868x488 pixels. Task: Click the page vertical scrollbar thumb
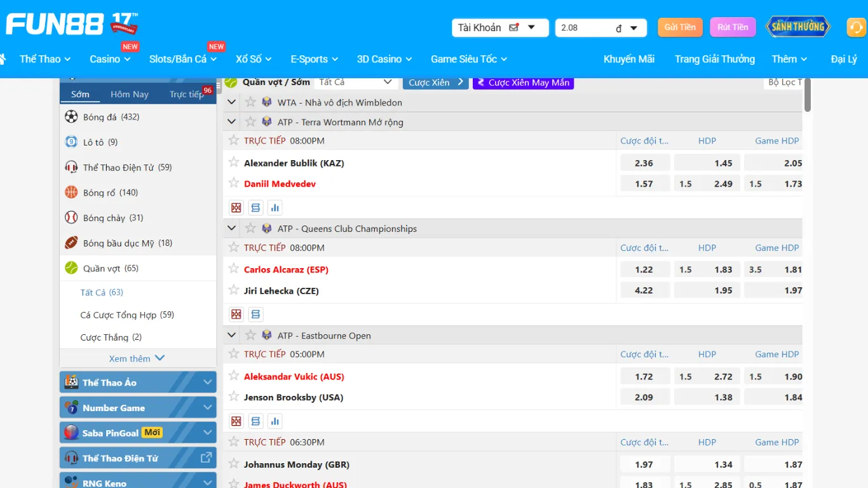808,95
